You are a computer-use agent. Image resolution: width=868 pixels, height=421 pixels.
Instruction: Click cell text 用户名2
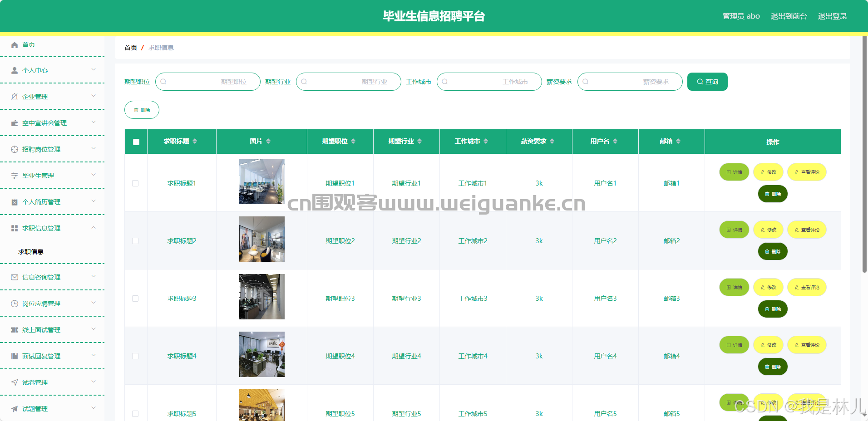coord(605,241)
